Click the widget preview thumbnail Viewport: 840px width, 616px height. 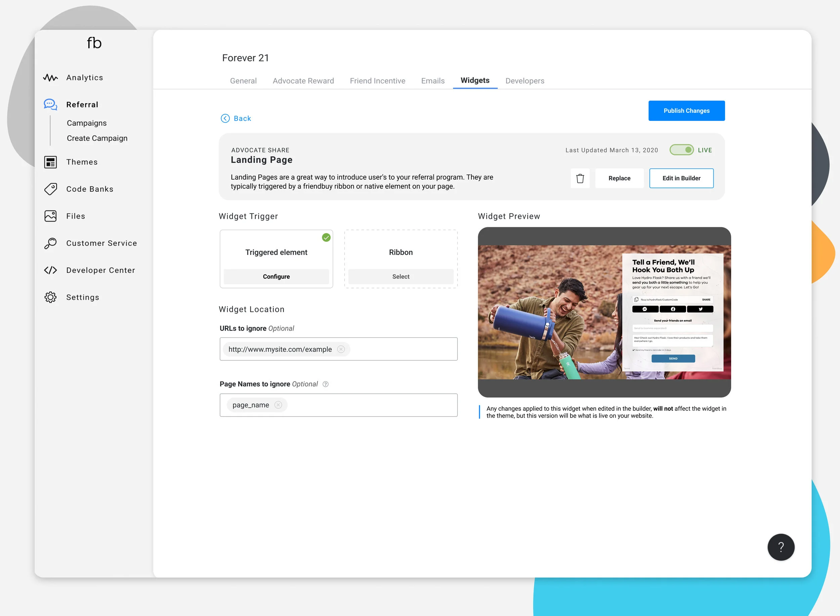coord(604,312)
